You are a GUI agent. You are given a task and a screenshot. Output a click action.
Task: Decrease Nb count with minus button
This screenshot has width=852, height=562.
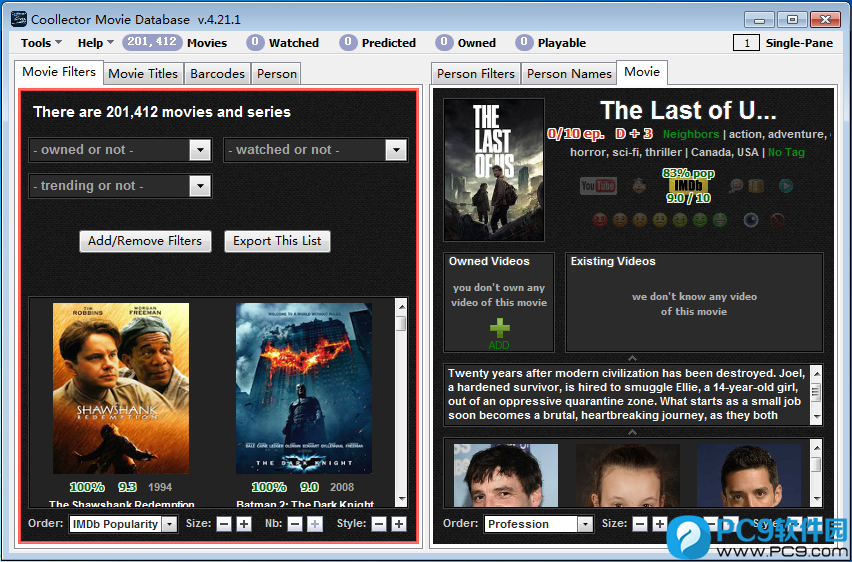pos(295,524)
